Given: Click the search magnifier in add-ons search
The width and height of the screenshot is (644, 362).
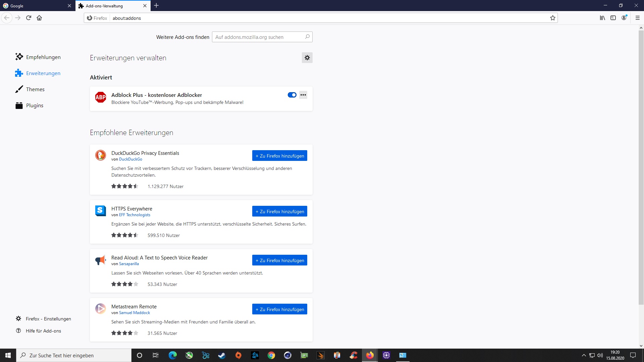Looking at the screenshot, I should [x=307, y=37].
